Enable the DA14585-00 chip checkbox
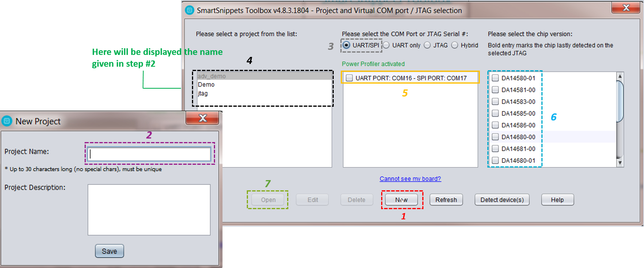 [x=495, y=113]
